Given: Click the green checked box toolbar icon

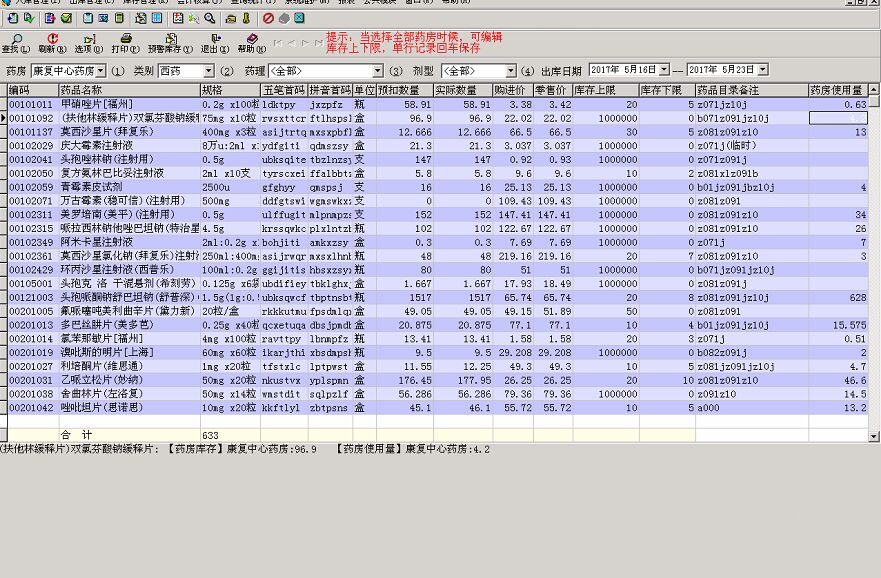Looking at the screenshot, I should 66,19.
